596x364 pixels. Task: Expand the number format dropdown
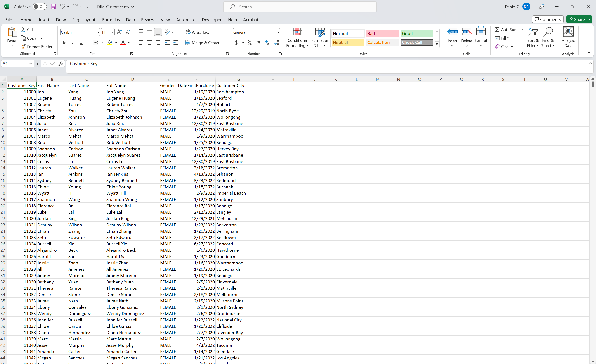(278, 32)
